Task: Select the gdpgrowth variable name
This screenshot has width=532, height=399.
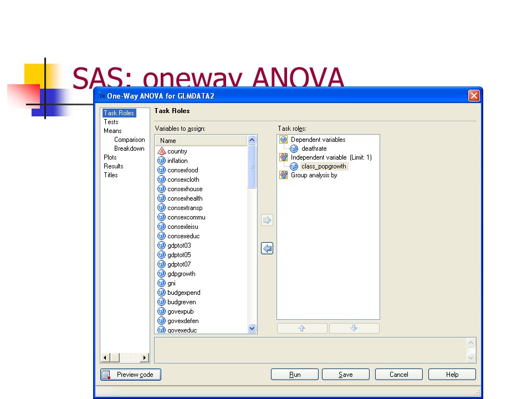Action: pos(182,274)
